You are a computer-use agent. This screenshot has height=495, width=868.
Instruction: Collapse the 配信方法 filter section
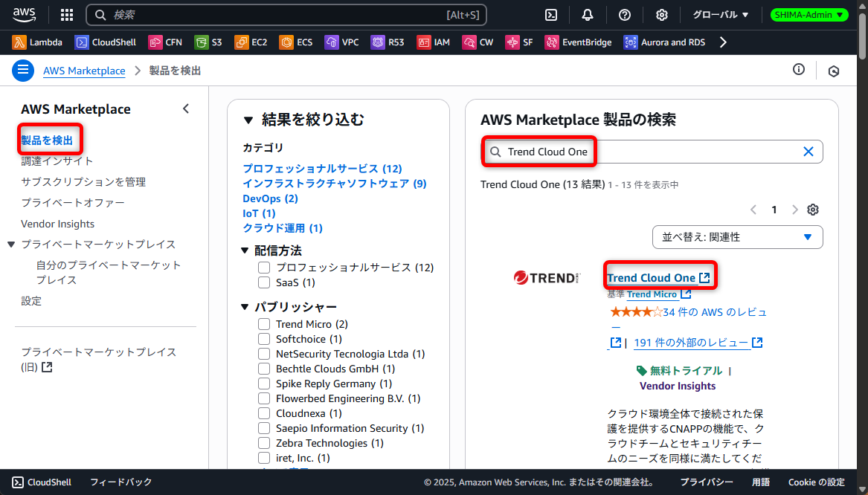[245, 250]
